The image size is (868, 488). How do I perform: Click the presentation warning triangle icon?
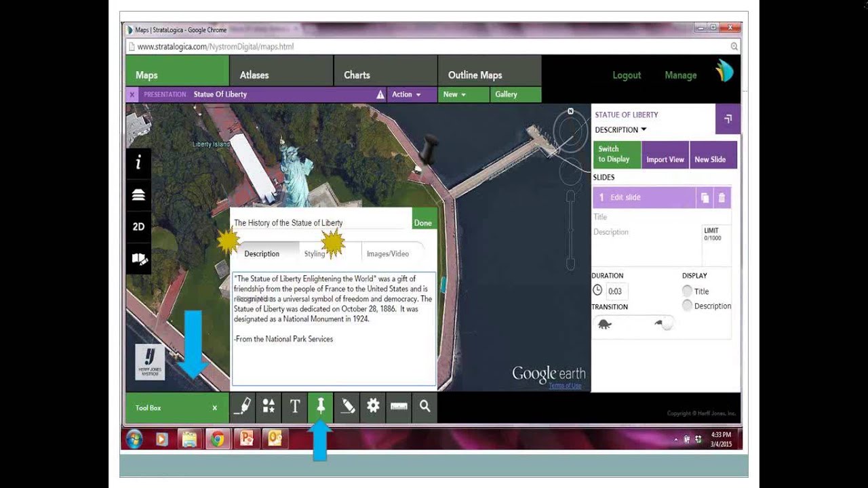[x=380, y=95]
